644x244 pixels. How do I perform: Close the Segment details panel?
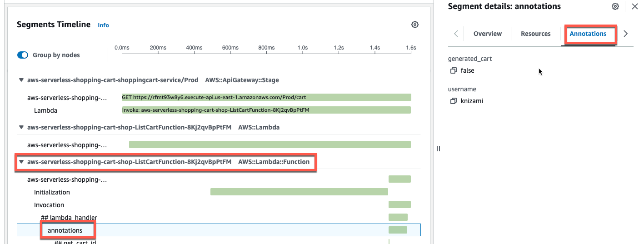pyautogui.click(x=635, y=6)
